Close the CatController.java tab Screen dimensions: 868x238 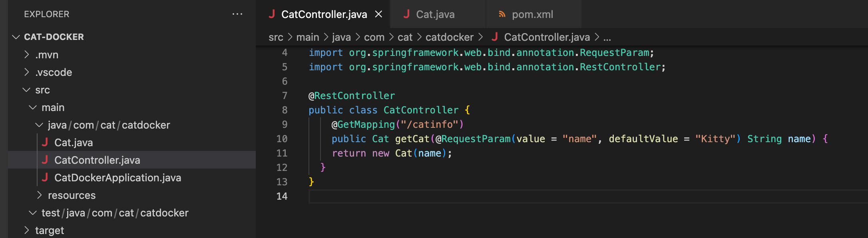point(378,14)
